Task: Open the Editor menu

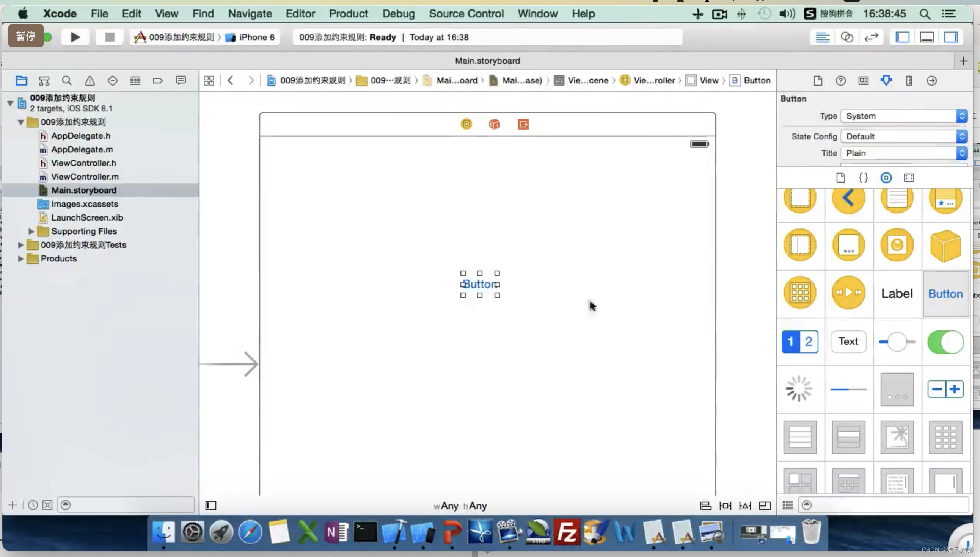Action: click(x=300, y=14)
